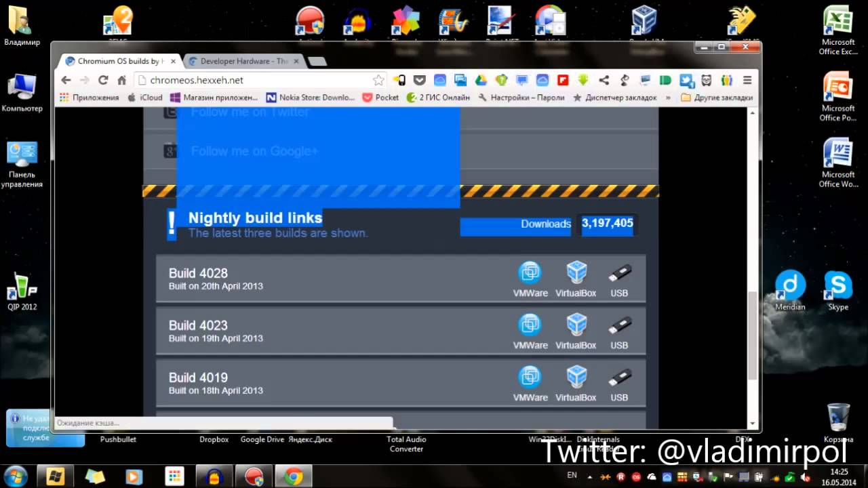Image resolution: width=868 pixels, height=488 pixels.
Task: Click the page vertical scrollbar thumb
Action: click(x=752, y=335)
